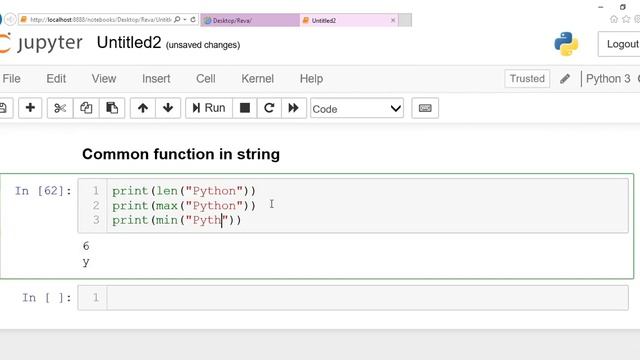This screenshot has width=640, height=360.
Task: Rename notebook by clicking Untitled2 title
Action: (x=129, y=43)
